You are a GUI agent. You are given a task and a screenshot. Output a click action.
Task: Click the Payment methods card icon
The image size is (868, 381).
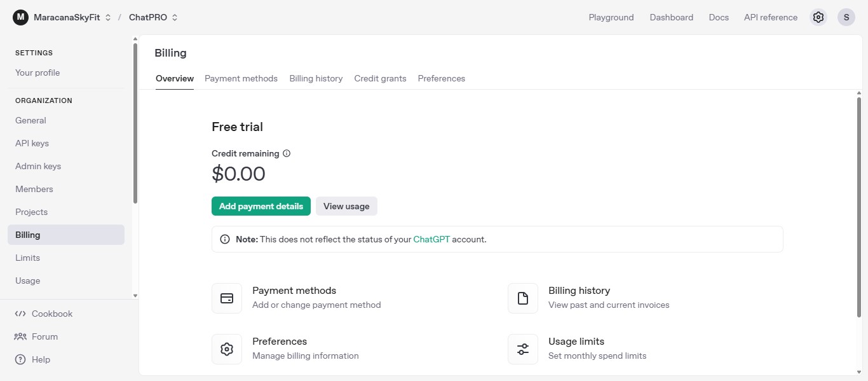click(227, 298)
